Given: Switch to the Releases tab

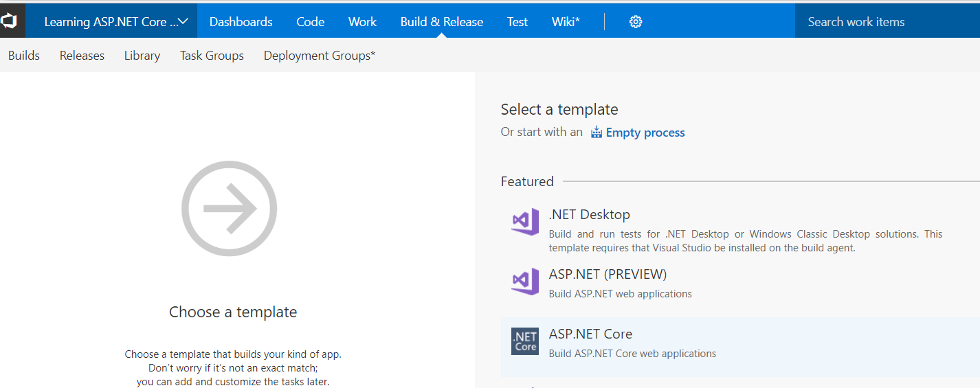Looking at the screenshot, I should pyautogui.click(x=82, y=56).
